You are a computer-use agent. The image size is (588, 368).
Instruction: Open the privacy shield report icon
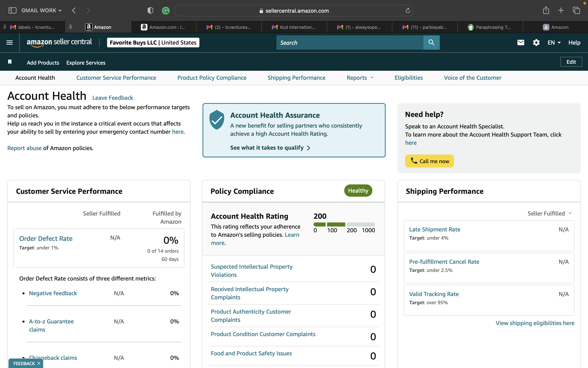point(150,10)
